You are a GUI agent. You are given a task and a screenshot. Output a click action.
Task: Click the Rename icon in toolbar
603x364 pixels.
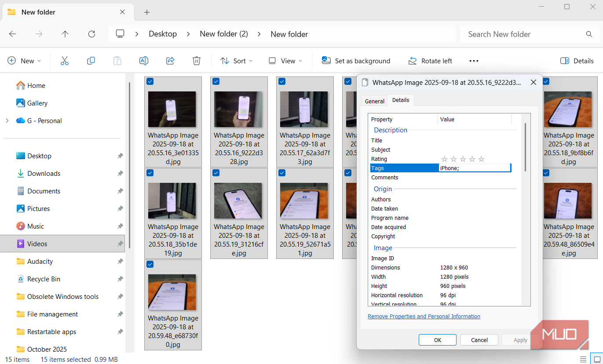pyautogui.click(x=144, y=61)
